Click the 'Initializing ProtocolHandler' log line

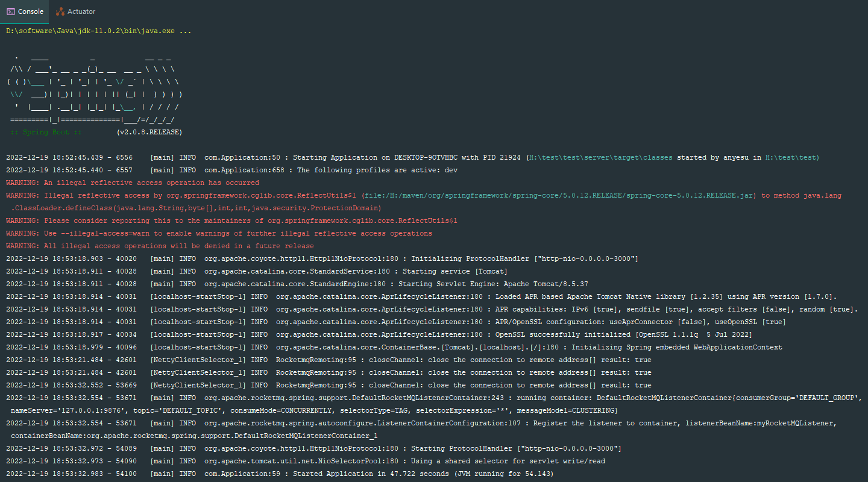(322, 258)
